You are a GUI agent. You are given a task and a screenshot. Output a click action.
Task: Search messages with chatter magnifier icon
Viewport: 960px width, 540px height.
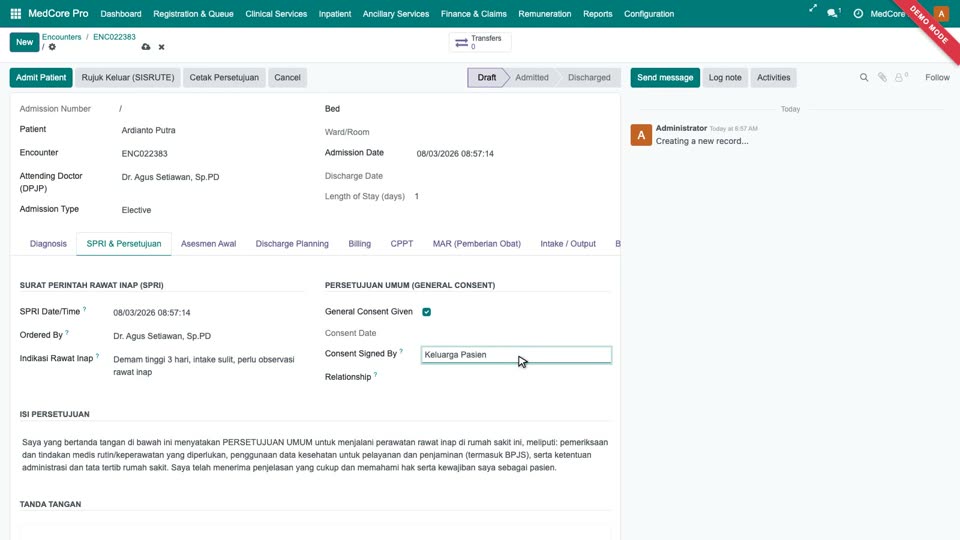pos(864,78)
